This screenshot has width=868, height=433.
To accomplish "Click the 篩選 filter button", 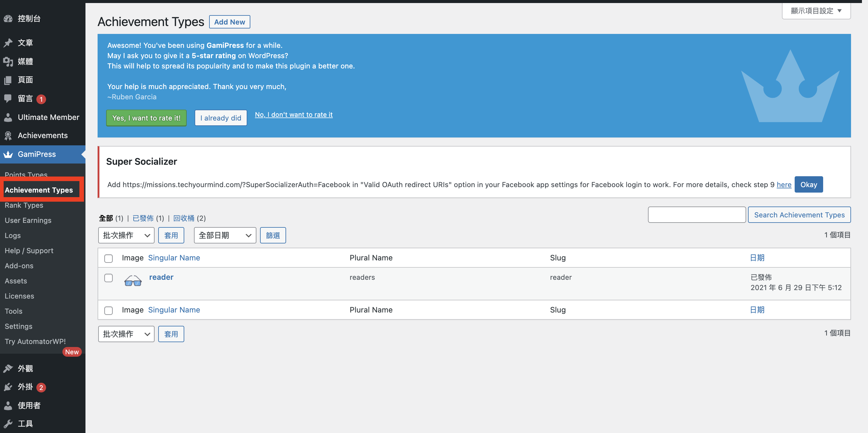I will 273,235.
